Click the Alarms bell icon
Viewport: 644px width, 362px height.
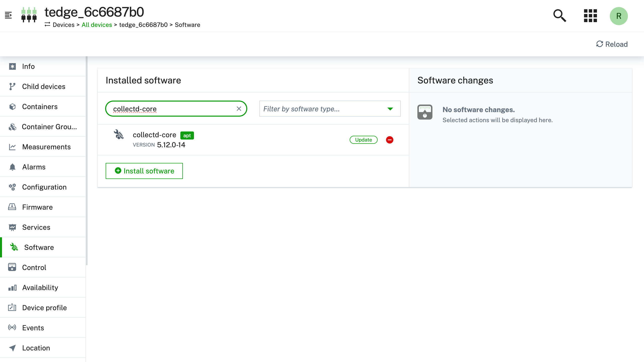coord(12,167)
